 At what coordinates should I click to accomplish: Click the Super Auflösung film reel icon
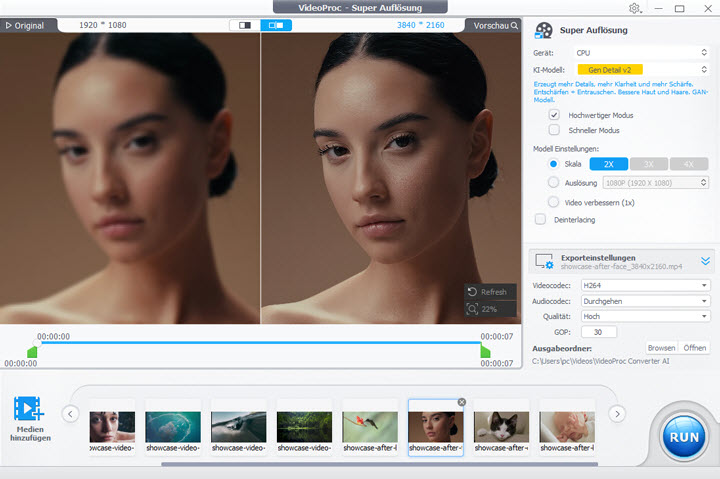point(544,31)
